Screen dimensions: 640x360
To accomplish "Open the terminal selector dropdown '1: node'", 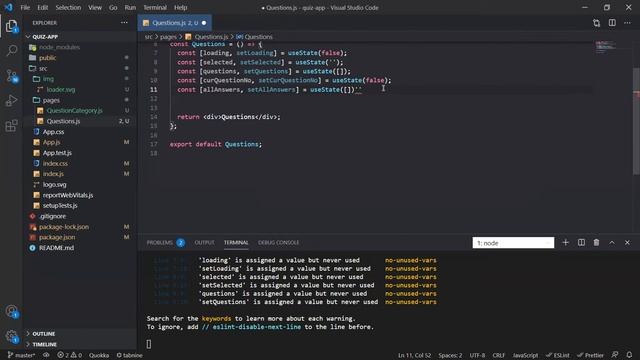I will [513, 243].
